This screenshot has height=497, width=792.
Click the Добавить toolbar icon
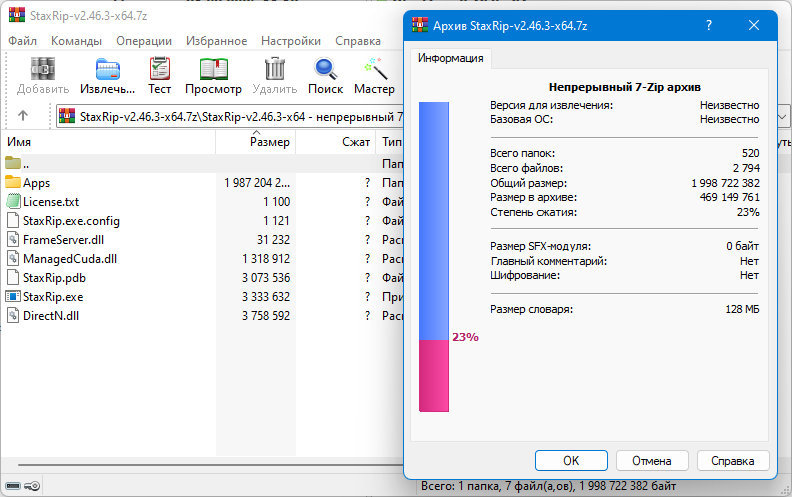point(43,69)
